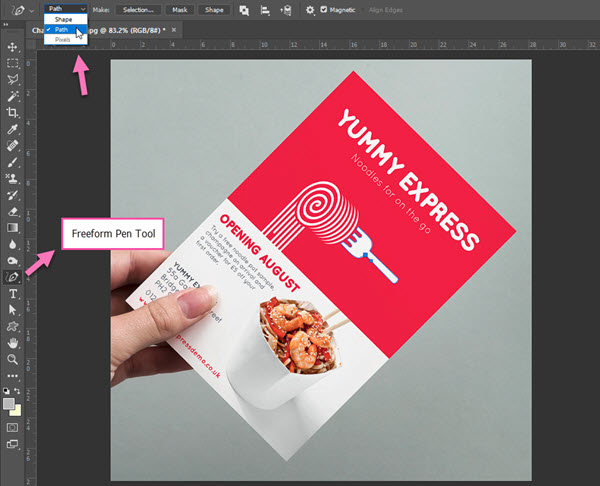
Task: Select the Horizontal Type tool
Action: pyautogui.click(x=12, y=294)
